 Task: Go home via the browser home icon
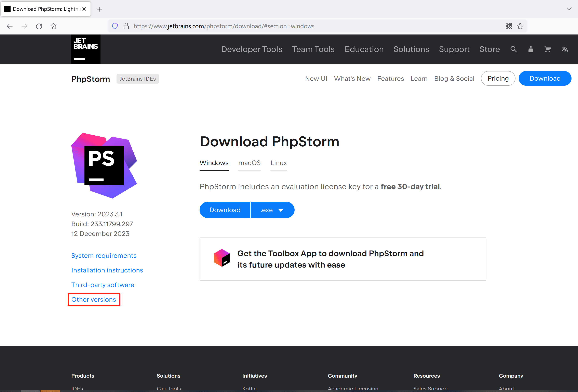[x=53, y=26]
